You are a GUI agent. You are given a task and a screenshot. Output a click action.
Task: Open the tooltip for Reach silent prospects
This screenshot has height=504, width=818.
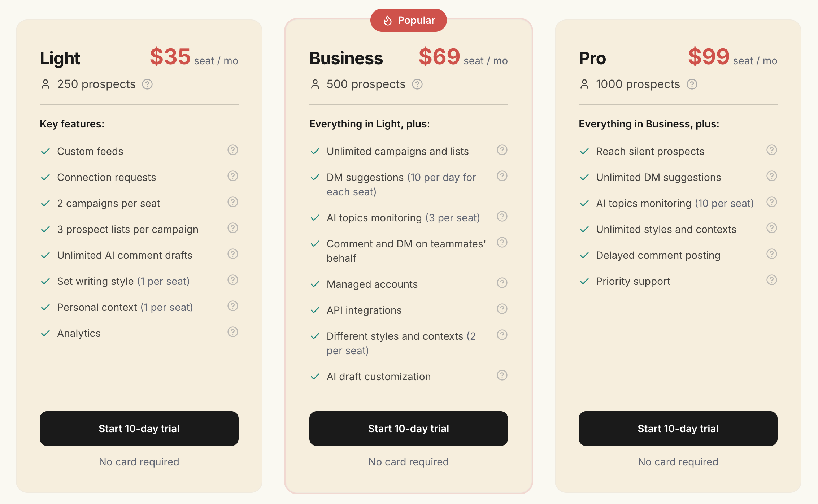[x=771, y=150]
